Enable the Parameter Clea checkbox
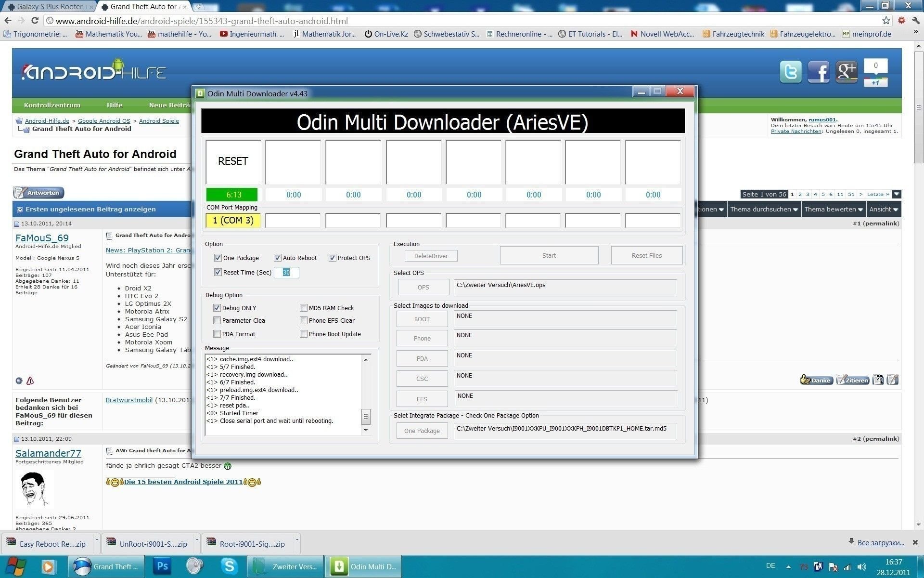Image resolution: width=924 pixels, height=578 pixels. pyautogui.click(x=217, y=320)
